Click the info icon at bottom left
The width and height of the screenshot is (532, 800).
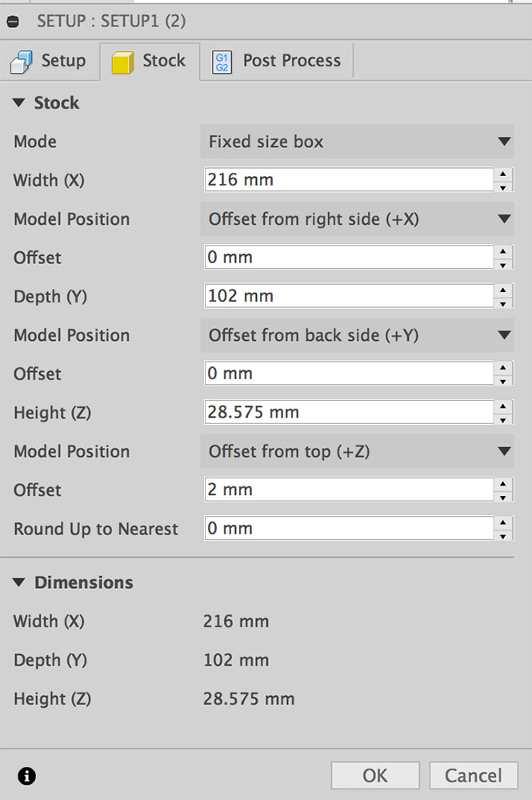27,775
